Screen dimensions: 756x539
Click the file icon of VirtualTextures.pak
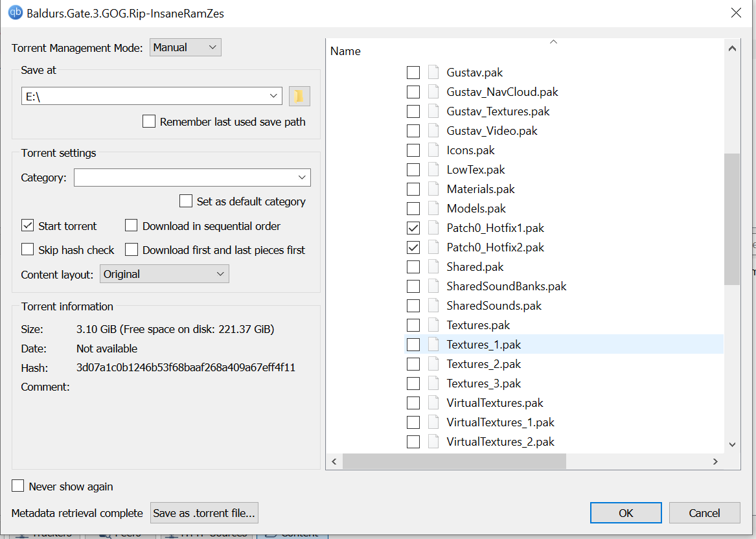[x=433, y=402]
